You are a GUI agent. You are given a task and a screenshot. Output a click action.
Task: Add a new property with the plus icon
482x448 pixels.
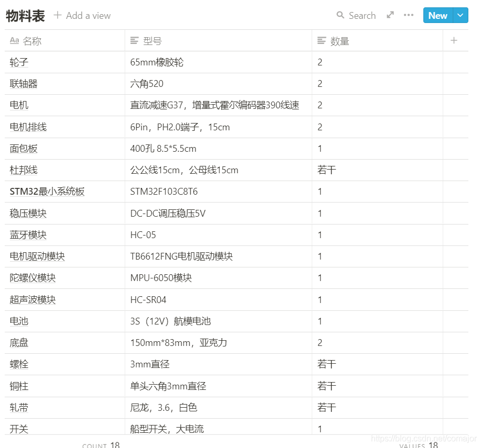click(x=454, y=40)
